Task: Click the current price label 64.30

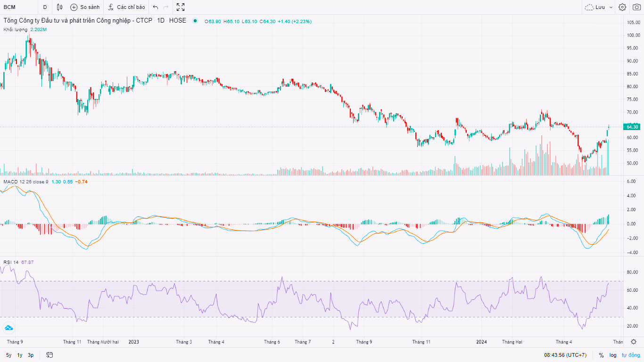Action: pos(632,126)
